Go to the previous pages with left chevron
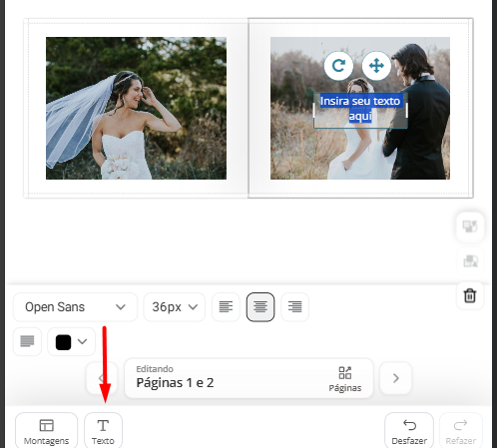The image size is (497, 448). coord(101,378)
